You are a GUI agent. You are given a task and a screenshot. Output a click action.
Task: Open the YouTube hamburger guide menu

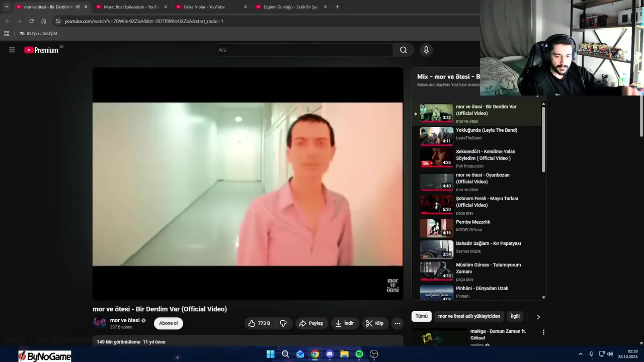(x=12, y=50)
